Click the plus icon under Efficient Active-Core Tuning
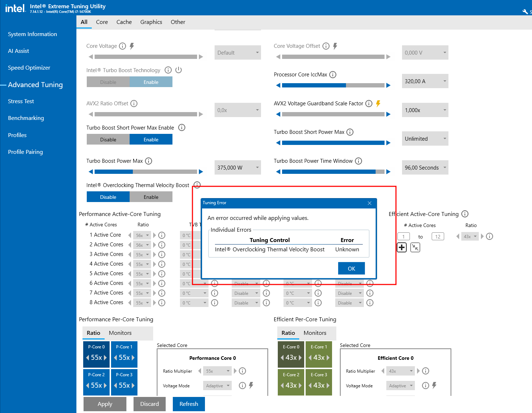This screenshot has width=532, height=413. pyautogui.click(x=402, y=247)
